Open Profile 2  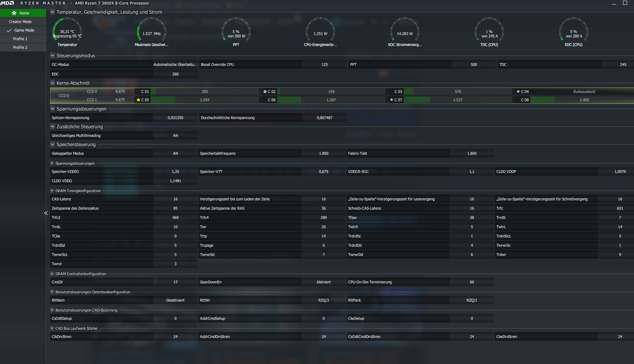tap(23, 47)
